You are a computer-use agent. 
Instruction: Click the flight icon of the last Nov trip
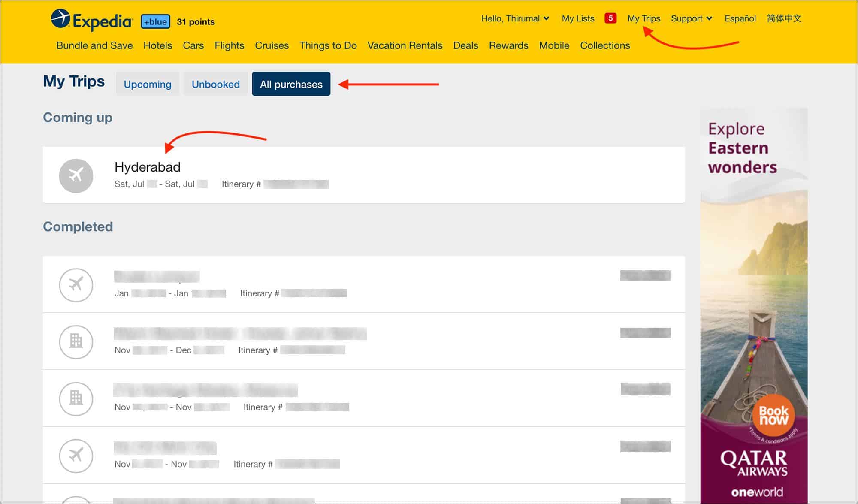coord(76,456)
